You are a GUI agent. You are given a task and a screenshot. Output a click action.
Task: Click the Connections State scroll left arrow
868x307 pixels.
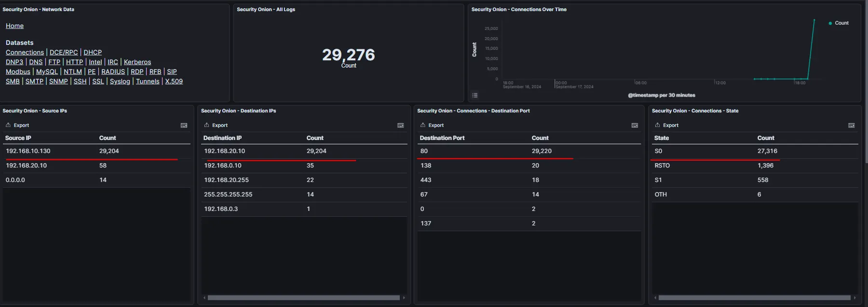click(655, 298)
